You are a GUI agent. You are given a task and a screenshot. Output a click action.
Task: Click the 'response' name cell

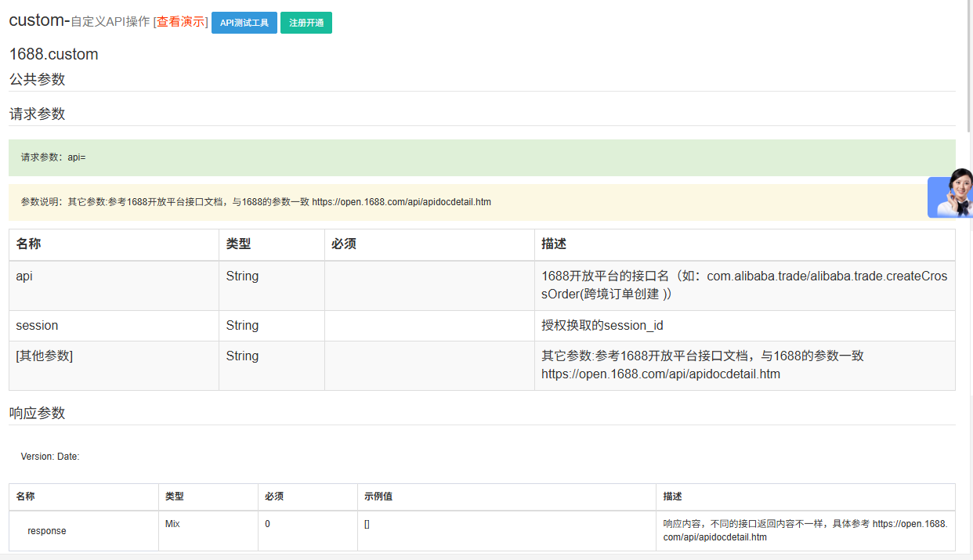tap(84, 531)
